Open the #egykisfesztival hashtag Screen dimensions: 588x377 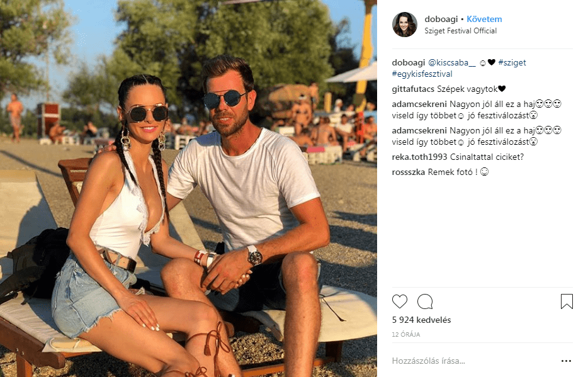(422, 74)
